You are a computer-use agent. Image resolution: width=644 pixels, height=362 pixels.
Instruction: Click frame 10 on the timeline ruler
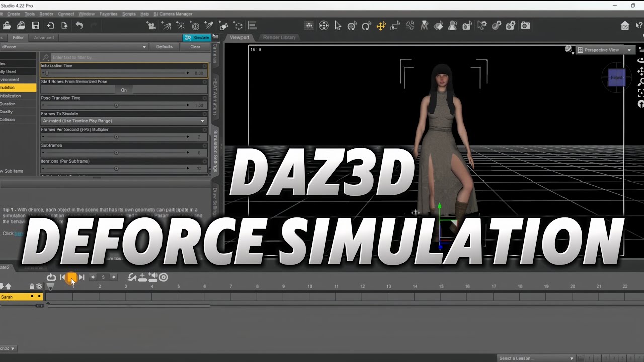point(310,286)
